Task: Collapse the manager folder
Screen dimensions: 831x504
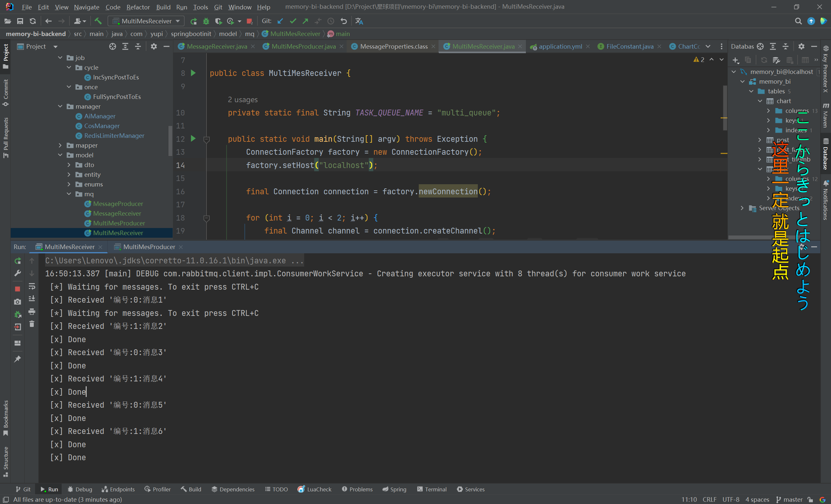Action: click(x=60, y=106)
